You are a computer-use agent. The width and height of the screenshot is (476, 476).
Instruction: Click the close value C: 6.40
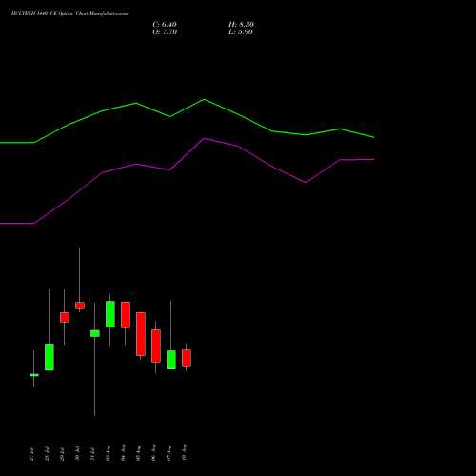pyautogui.click(x=165, y=25)
